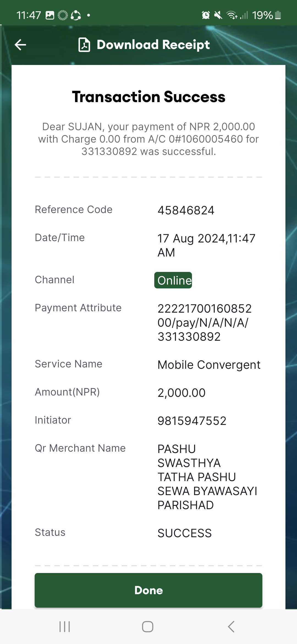Screen dimensions: 297x644
Task: Tap the alarm icon in status bar
Action: tap(206, 15)
